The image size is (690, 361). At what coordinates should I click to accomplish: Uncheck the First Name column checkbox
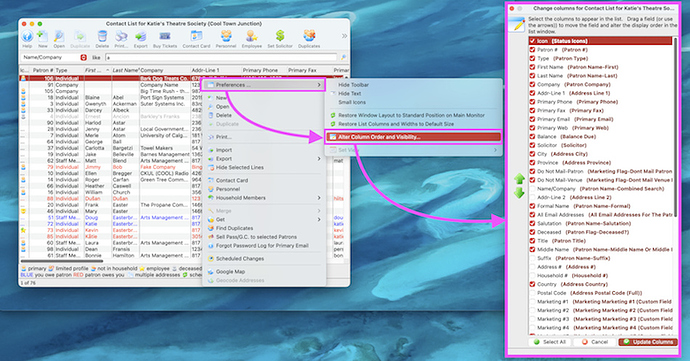tap(532, 67)
